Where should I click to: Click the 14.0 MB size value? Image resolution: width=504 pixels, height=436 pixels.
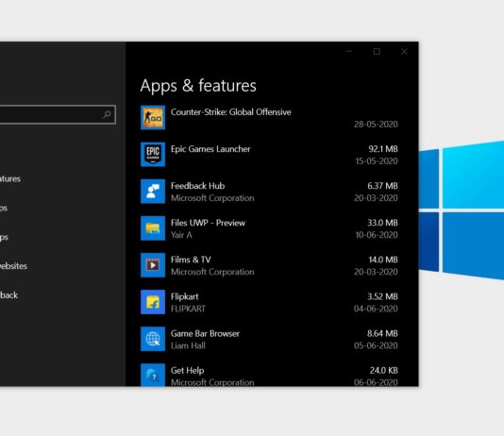[x=383, y=260]
